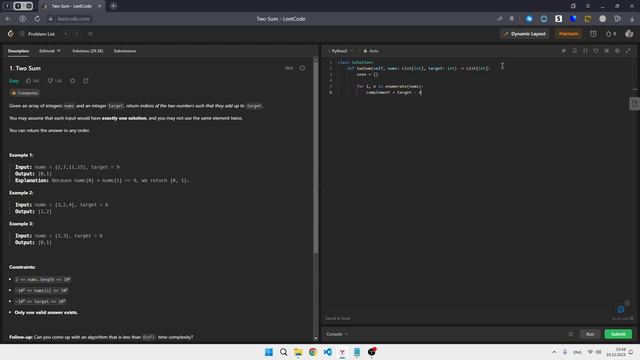Open the editor shortcuts grid icon
Viewport: 640px width, 360px height.
[x=607, y=51]
